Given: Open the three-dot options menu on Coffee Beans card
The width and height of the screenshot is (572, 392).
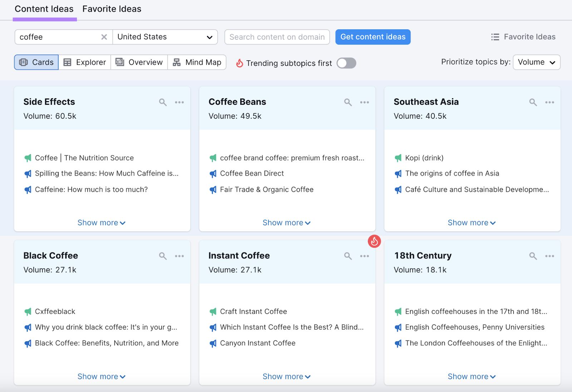Looking at the screenshot, I should [x=365, y=102].
